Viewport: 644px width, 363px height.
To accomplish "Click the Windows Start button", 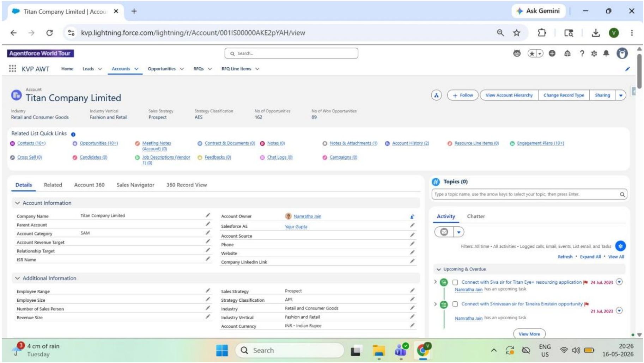I will [222, 350].
